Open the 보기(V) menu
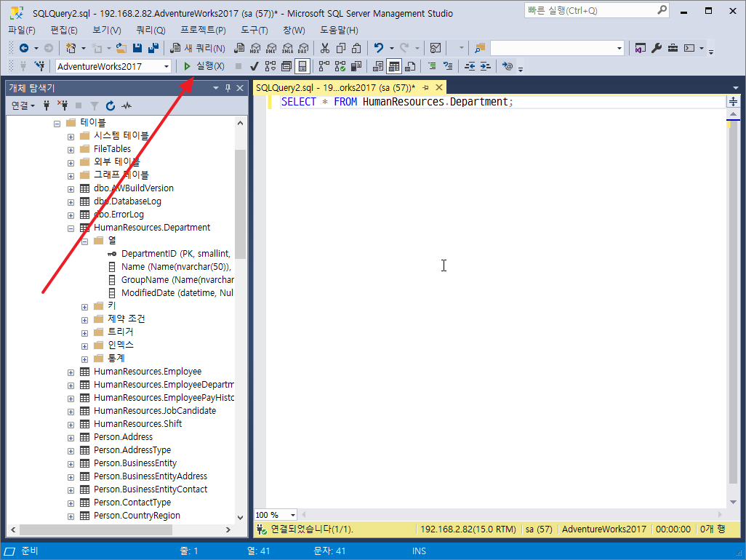This screenshot has width=746, height=560. pos(107,31)
